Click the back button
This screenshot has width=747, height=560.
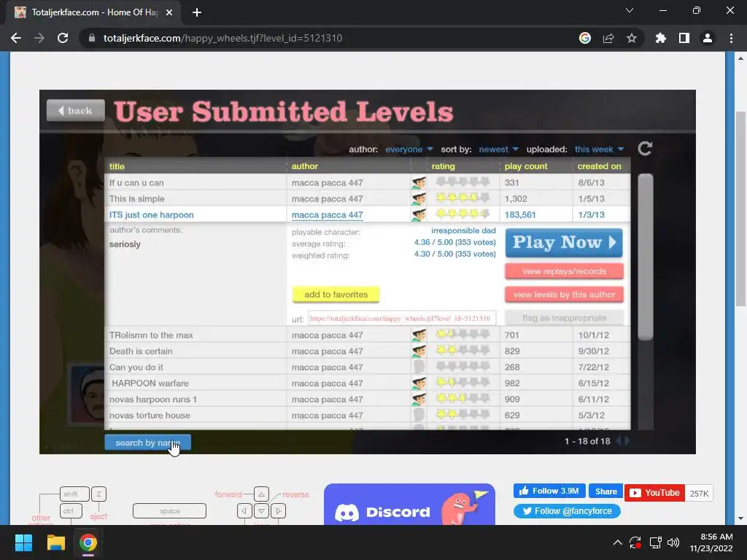click(x=76, y=111)
